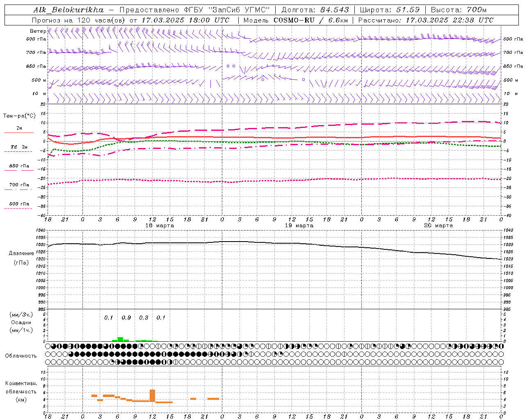
Task: Select the '0.3' precipitation amount value
Action: point(144,317)
